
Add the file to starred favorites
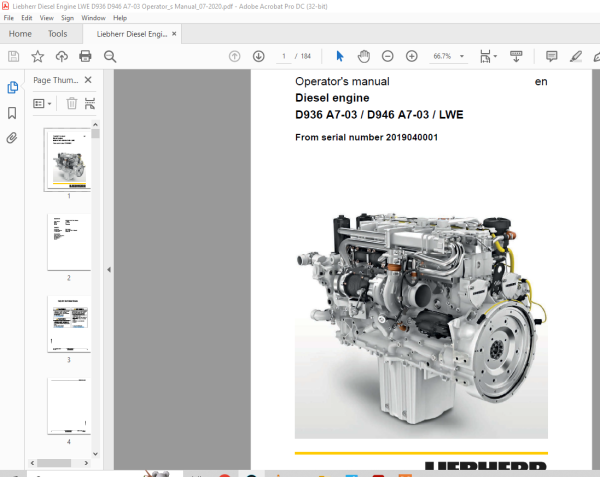coord(38,56)
